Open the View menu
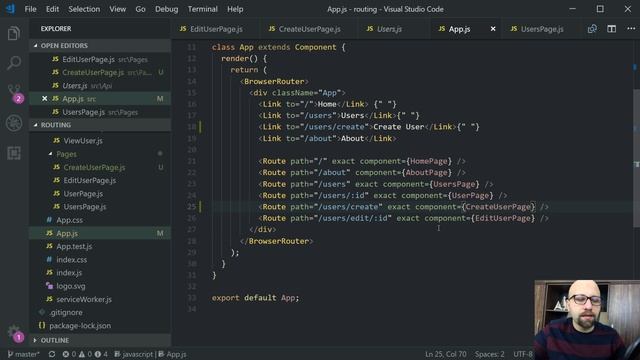The image size is (640, 360). point(118,9)
